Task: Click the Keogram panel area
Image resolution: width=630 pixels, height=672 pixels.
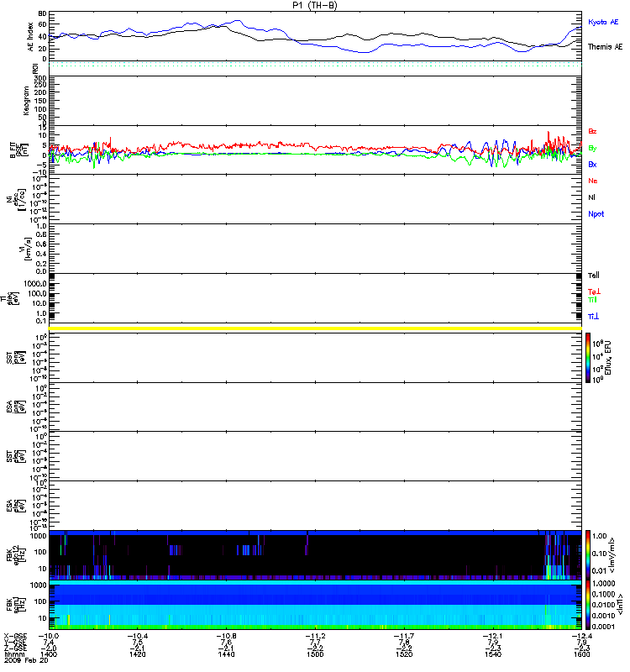Action: tap(315, 101)
